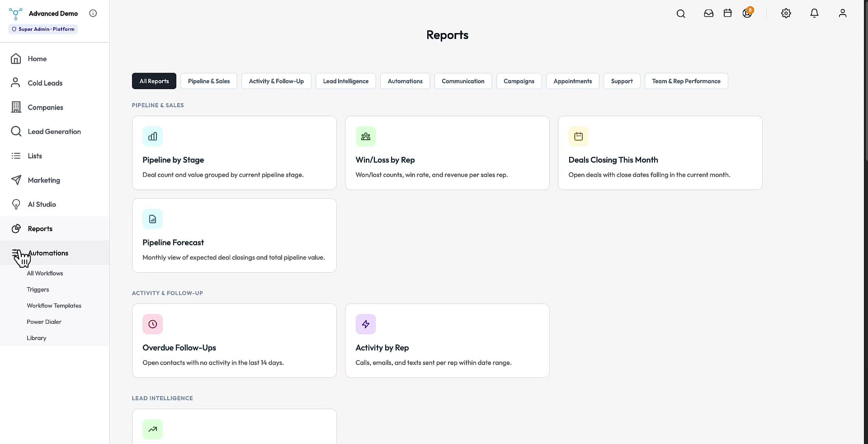
Task: Open the user profile icon
Action: pyautogui.click(x=842, y=14)
